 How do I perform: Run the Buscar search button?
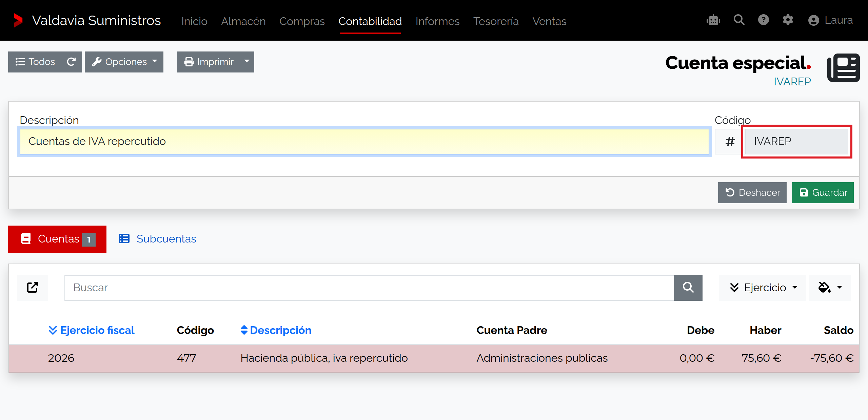[688, 288]
